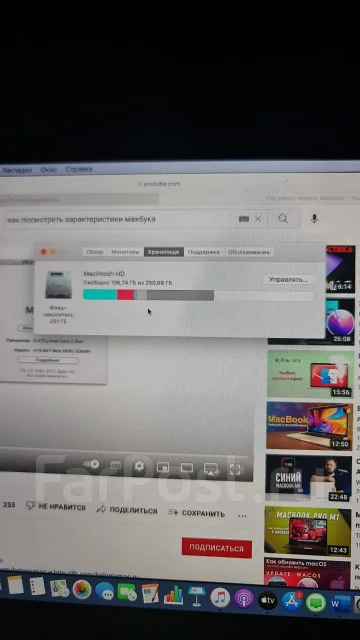This screenshot has width=360, height=640.
Task: Open the recommended video lasting 6:14
Action: [340, 269]
